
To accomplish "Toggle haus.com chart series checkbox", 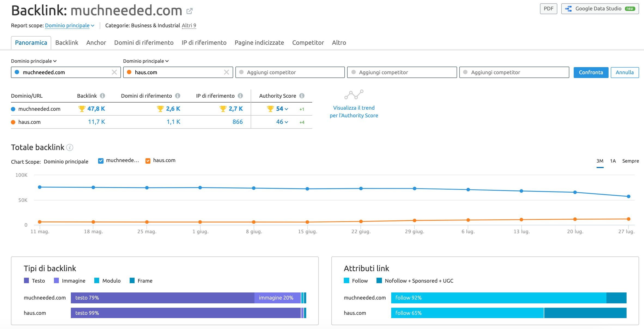I will tap(148, 161).
